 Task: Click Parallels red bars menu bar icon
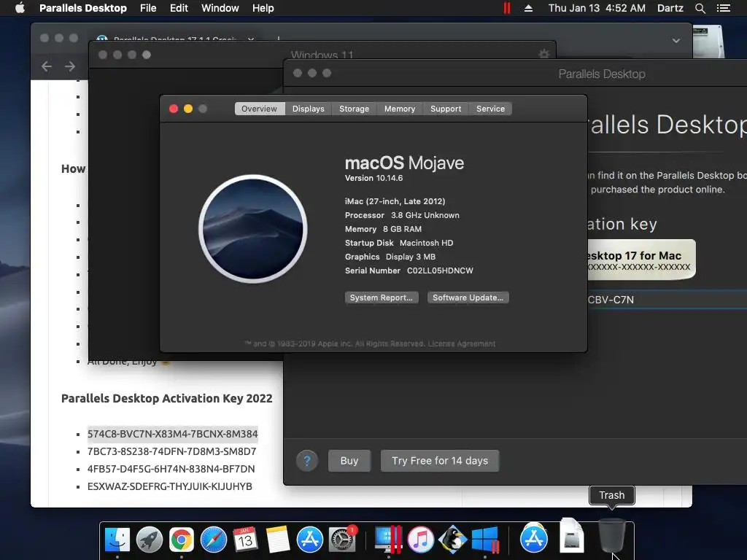[x=507, y=8]
